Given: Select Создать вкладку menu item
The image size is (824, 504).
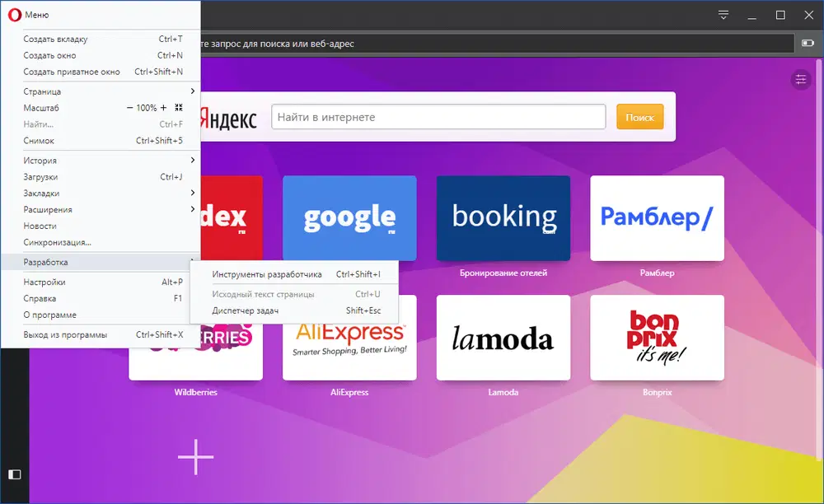Looking at the screenshot, I should (x=101, y=39).
